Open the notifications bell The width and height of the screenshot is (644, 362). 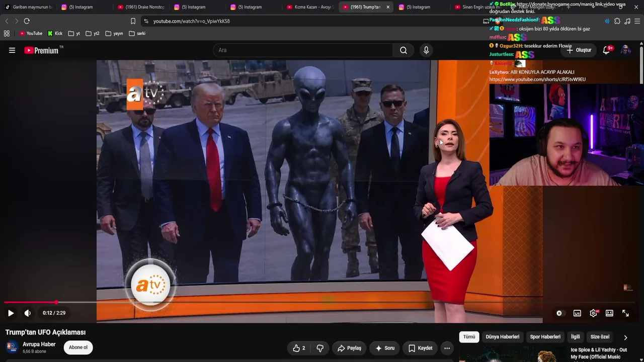607,50
